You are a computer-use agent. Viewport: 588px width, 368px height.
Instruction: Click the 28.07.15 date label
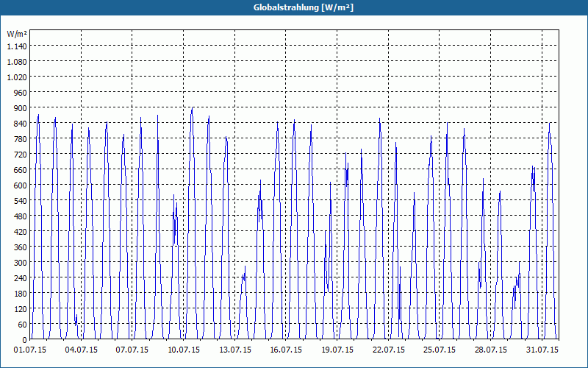point(491,350)
